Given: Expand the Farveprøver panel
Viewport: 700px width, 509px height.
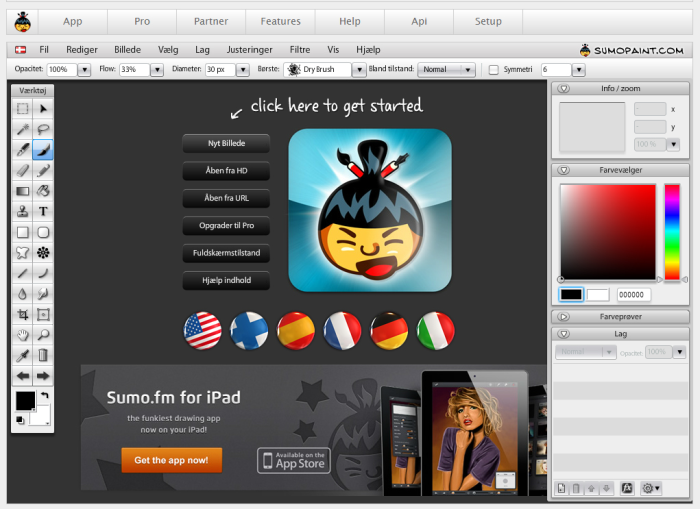Looking at the screenshot, I should (x=564, y=317).
